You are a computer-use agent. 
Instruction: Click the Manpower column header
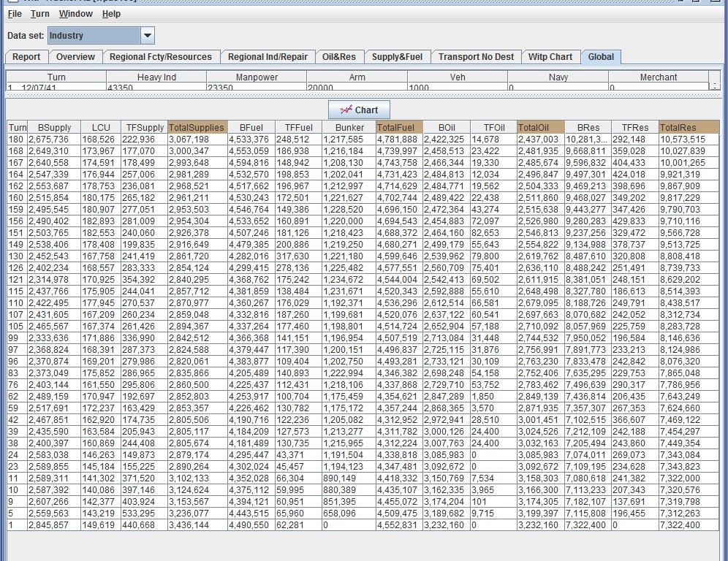click(257, 77)
